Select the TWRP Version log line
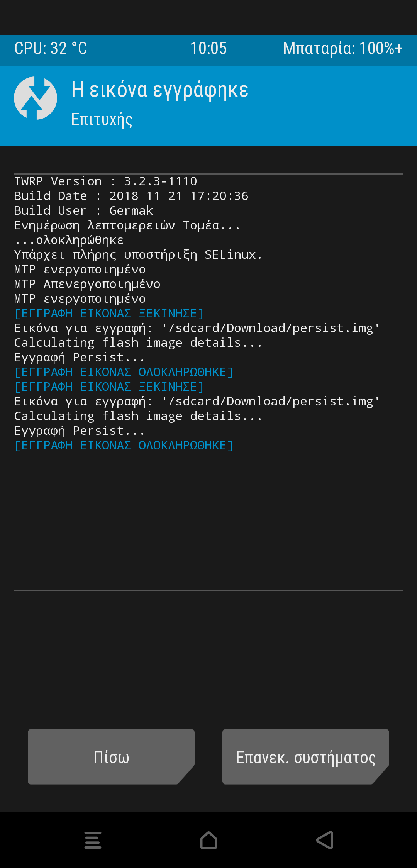Image resolution: width=417 pixels, height=868 pixels. tap(106, 181)
